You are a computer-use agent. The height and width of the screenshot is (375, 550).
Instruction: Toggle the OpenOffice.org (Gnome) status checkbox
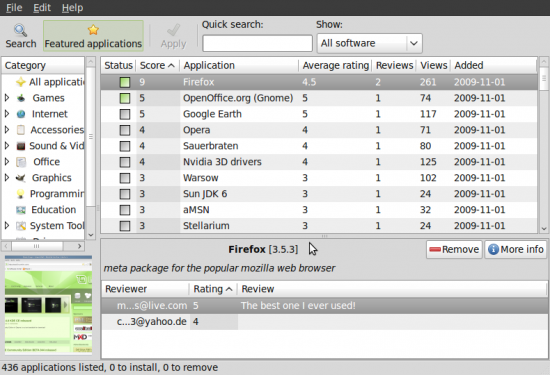tap(125, 98)
